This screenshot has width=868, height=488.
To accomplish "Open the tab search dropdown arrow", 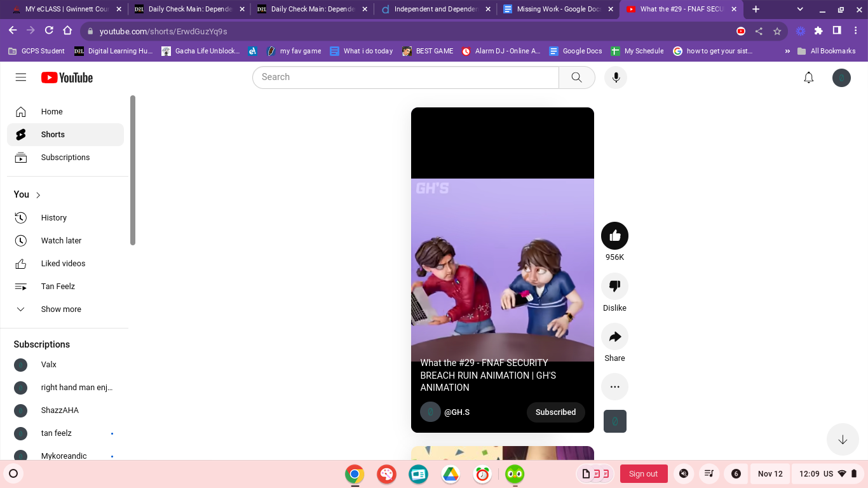I will [x=799, y=10].
